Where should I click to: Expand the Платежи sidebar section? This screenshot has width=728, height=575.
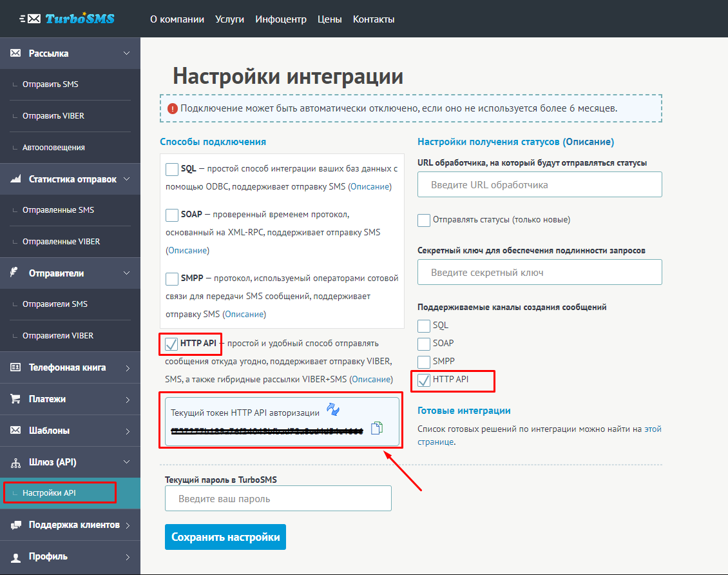click(x=129, y=398)
